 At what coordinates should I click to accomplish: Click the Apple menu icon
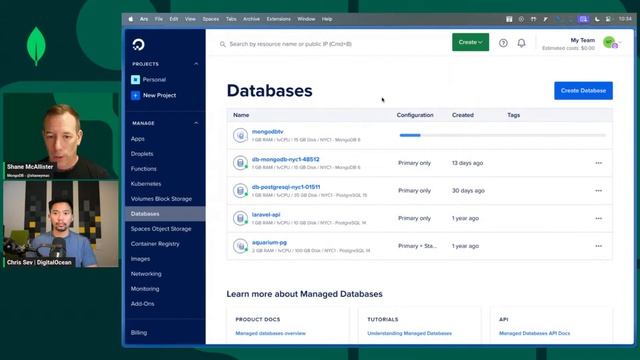pyautogui.click(x=131, y=19)
